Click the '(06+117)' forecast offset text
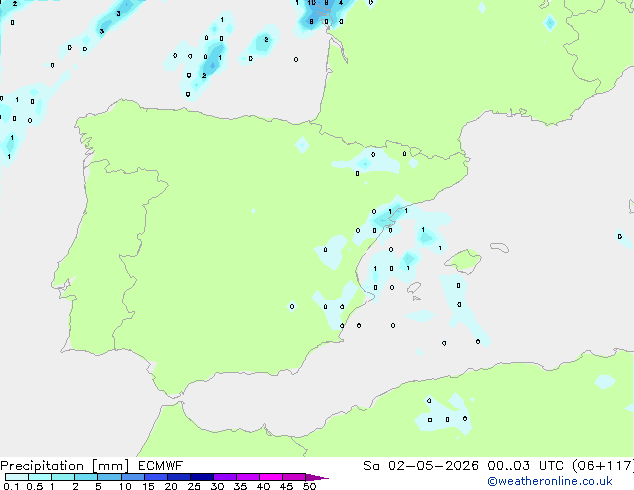Screen dimensions: 634x490 pyautogui.click(x=603, y=466)
